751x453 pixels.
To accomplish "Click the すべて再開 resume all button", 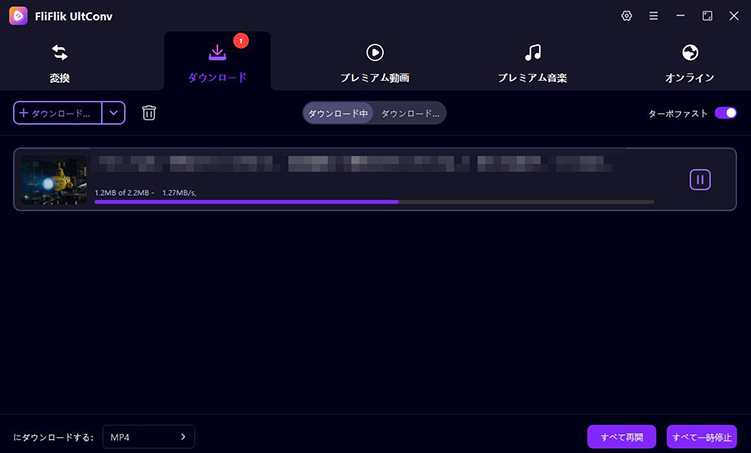I will (x=621, y=437).
